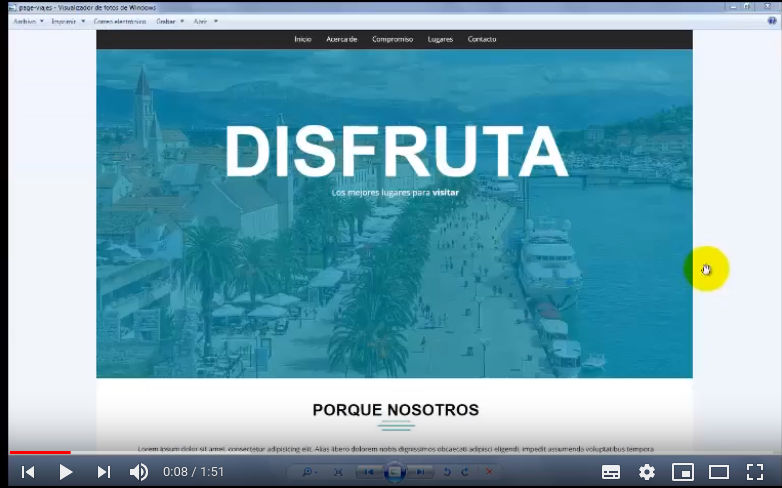Viewport: 782px width, 488px height.
Task: Click Correo electrónico in toolbar
Action: pos(120,21)
